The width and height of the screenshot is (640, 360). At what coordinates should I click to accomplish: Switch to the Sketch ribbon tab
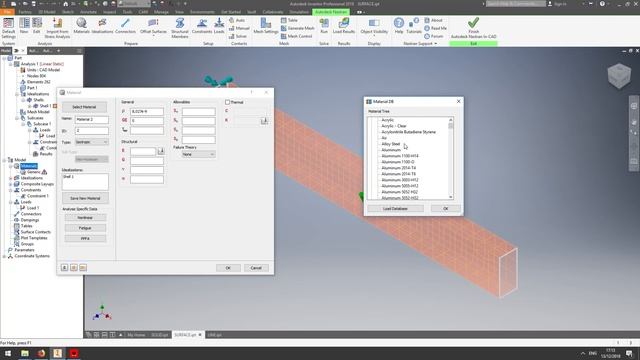click(x=68, y=12)
